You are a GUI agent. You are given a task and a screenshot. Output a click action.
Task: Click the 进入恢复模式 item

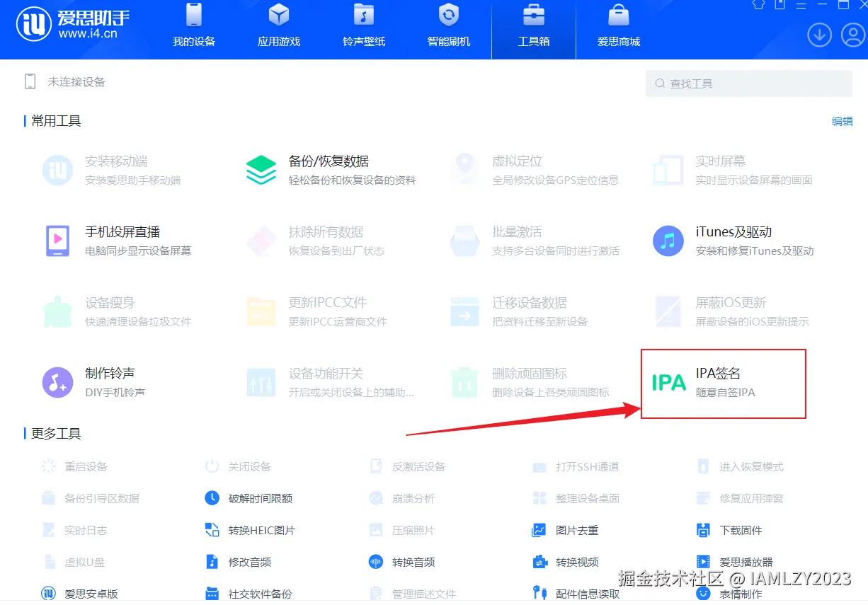[740, 466]
